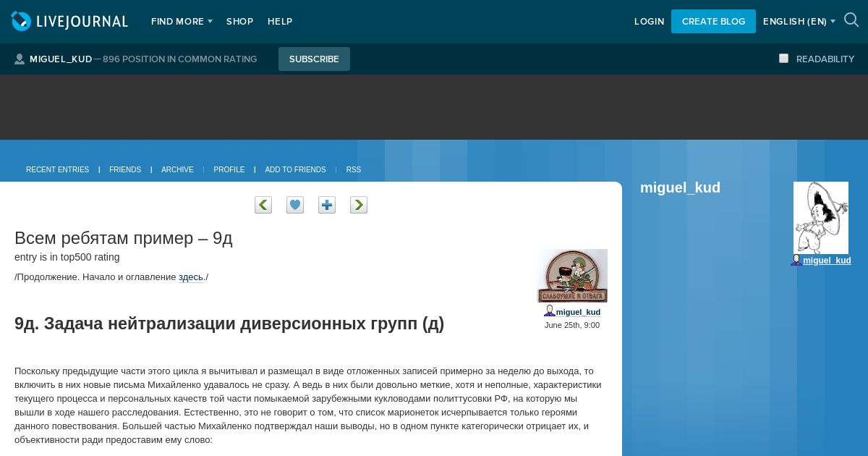Image resolution: width=868 pixels, height=456 pixels.
Task: Go to next entry arrow icon
Action: 359,205
